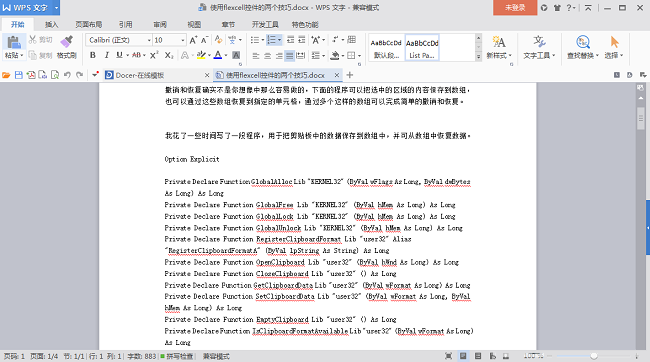Image resolution: width=650 pixels, height=362 pixels.
Task: Toggle the spell check indicator in status bar
Action: 177,356
